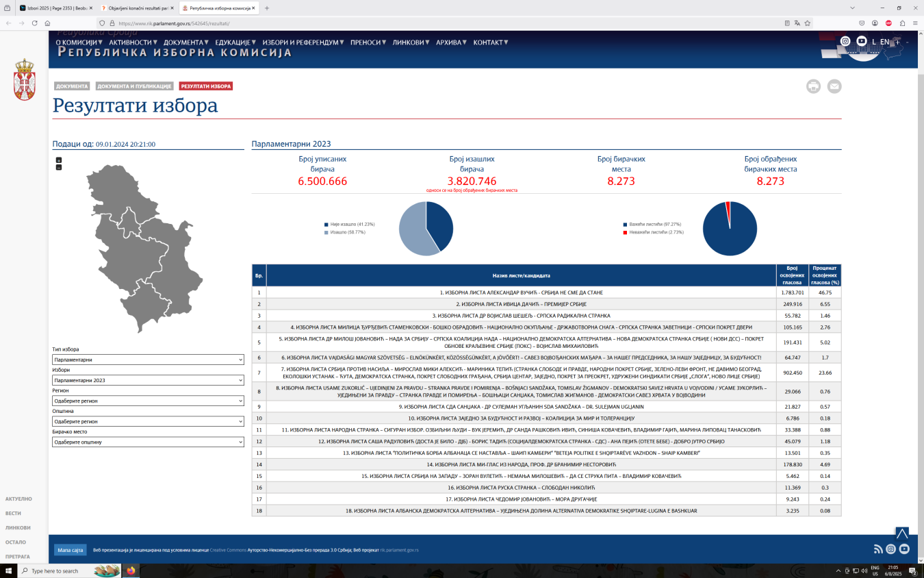Click the valid ballots pie chart
Screen dimensions: 924x578
tap(730, 229)
